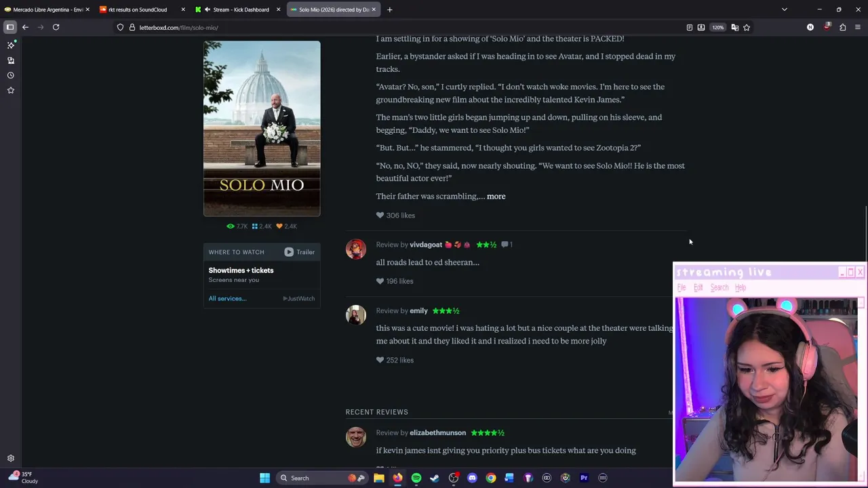This screenshot has height=488, width=868.
Task: Open the JustWatch link
Action: click(298, 298)
